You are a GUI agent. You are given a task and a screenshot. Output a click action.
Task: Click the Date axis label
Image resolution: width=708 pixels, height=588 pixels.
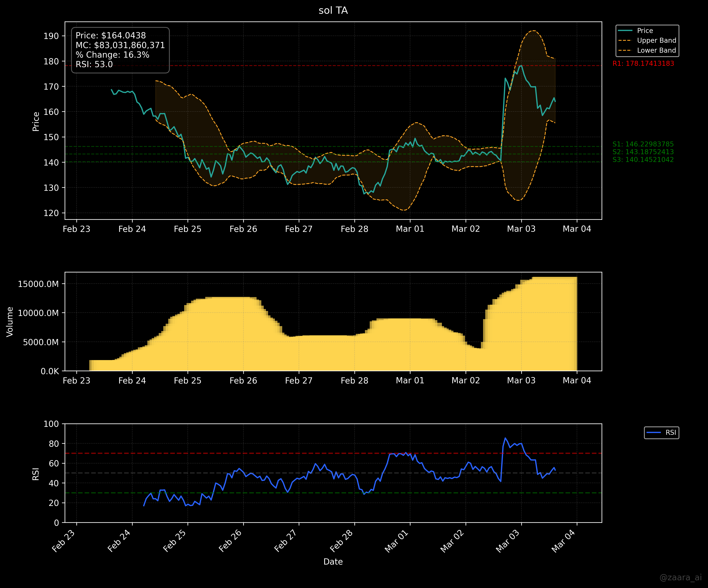coord(333,562)
